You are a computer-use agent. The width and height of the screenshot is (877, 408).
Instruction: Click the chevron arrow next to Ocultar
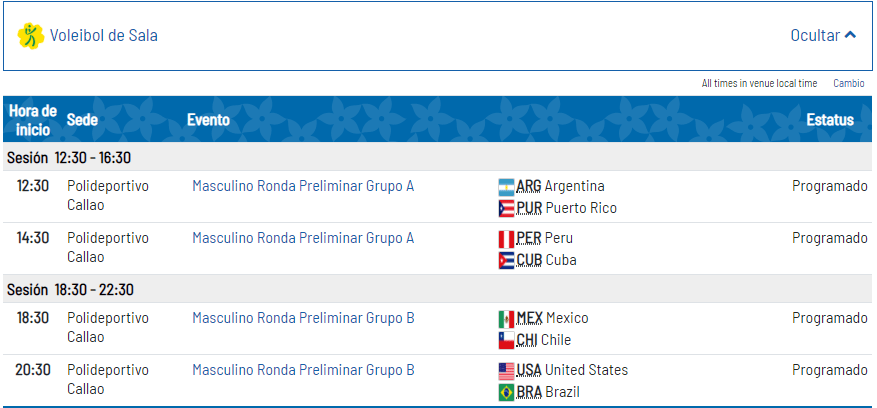(x=850, y=35)
